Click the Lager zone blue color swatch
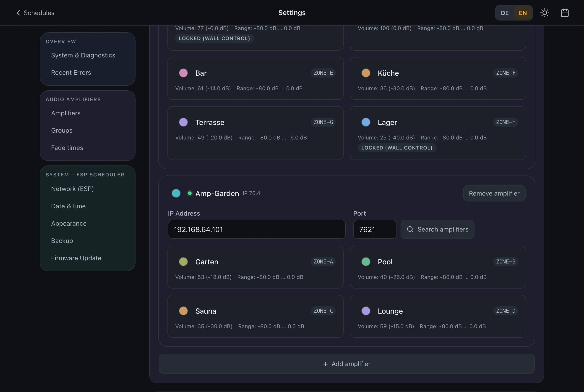Image resolution: width=584 pixels, height=392 pixels. [x=366, y=122]
